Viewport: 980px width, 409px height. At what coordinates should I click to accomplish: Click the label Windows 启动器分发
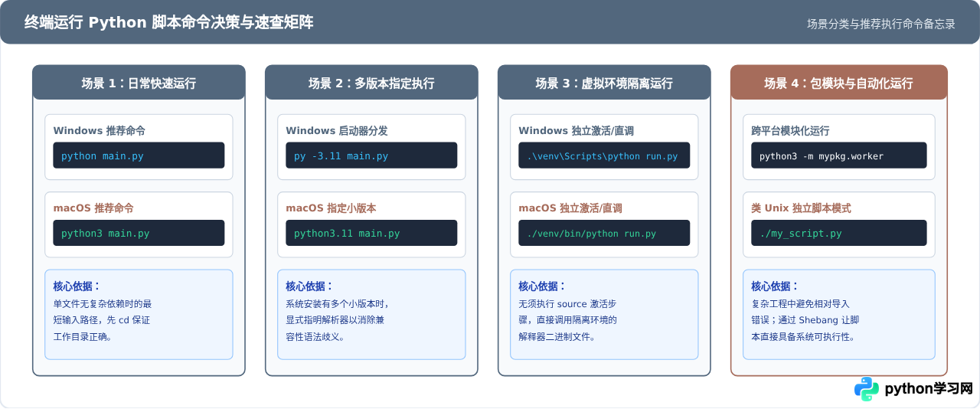[x=337, y=131]
